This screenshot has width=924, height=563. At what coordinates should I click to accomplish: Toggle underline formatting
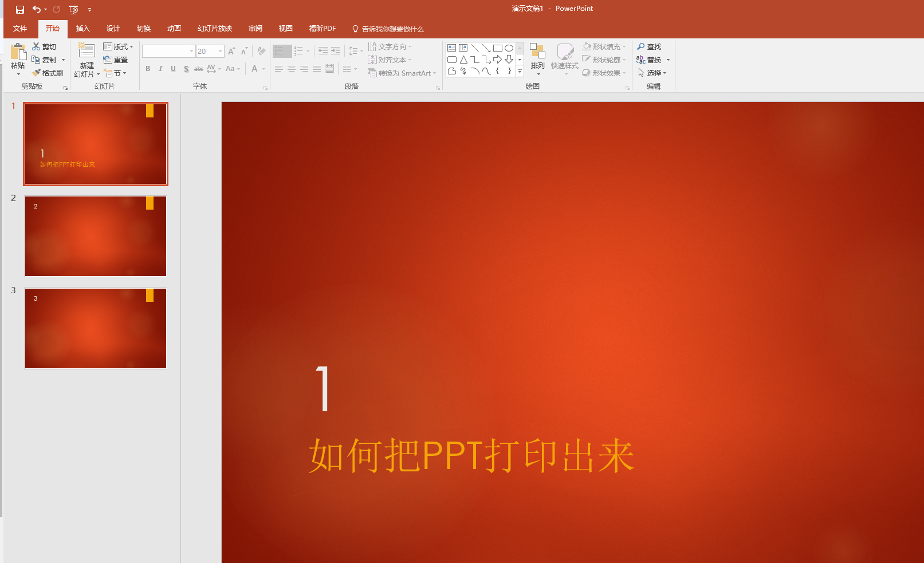[173, 69]
